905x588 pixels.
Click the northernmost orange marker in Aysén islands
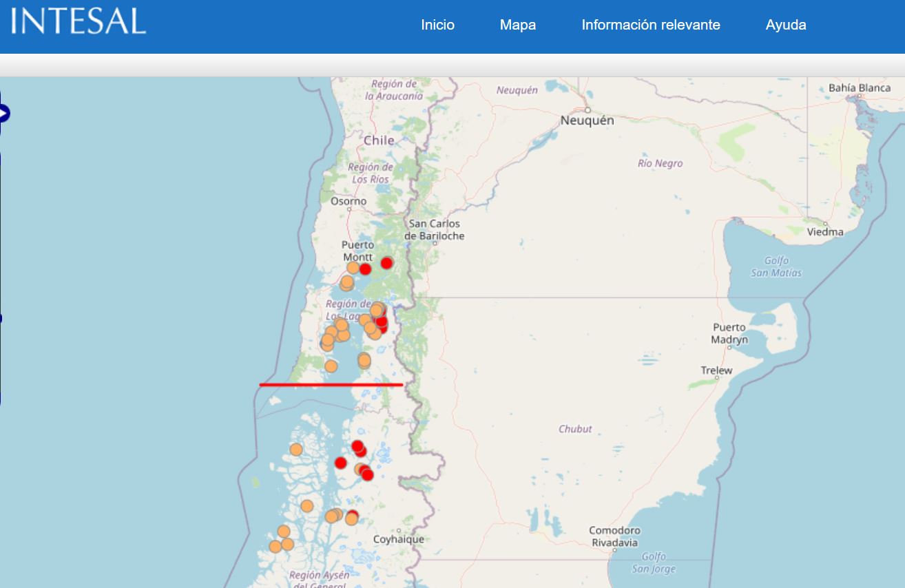point(296,450)
